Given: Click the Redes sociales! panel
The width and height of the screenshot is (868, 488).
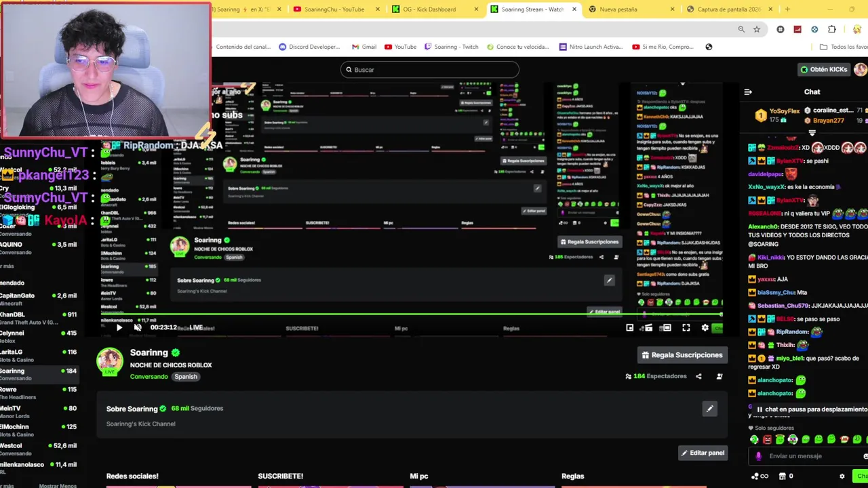Looking at the screenshot, I should coord(132,476).
